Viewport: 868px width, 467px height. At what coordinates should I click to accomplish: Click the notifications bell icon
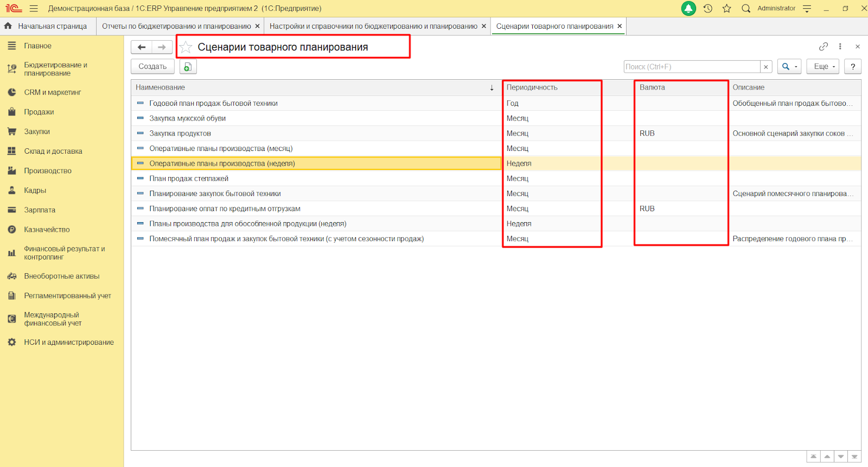[688, 9]
